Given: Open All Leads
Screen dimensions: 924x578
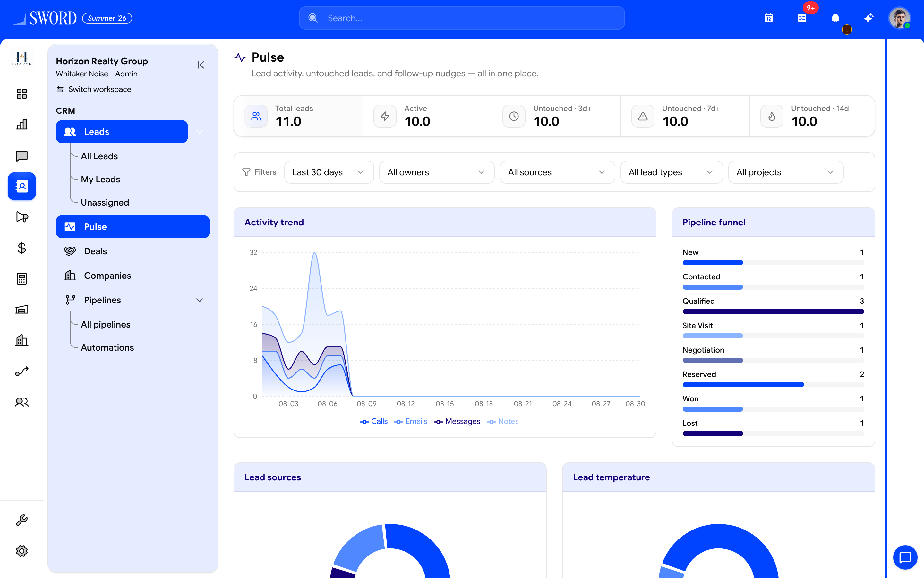Looking at the screenshot, I should click(x=99, y=156).
